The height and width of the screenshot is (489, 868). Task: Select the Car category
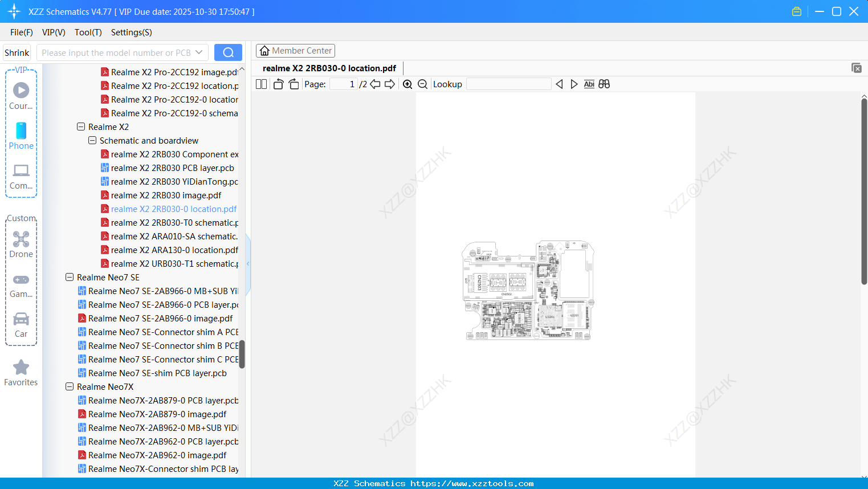click(21, 325)
